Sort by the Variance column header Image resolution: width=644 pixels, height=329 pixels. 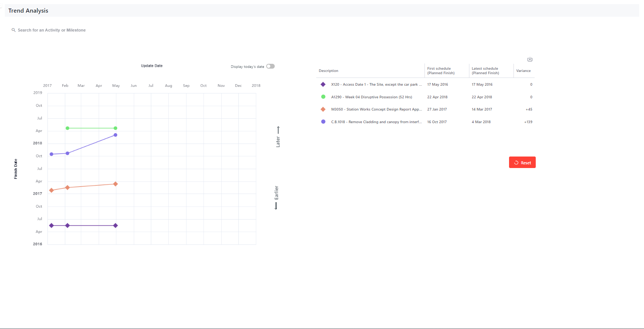coord(523,71)
